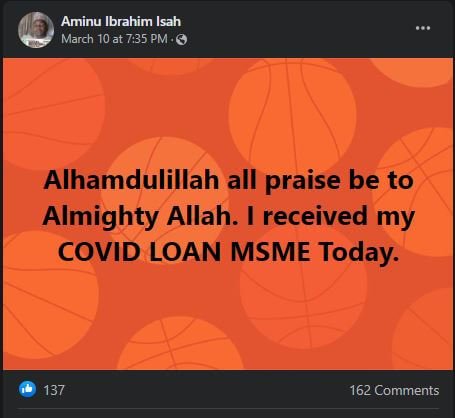Image resolution: width=455 pixels, height=418 pixels.
Task: Click the line 'Almighty Allah. I received my'
Action: click(x=229, y=216)
